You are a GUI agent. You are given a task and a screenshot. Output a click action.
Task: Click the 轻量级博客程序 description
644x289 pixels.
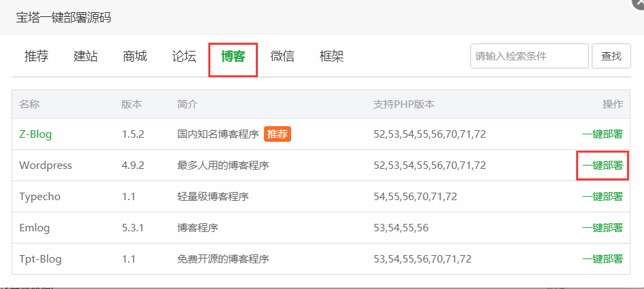(213, 197)
